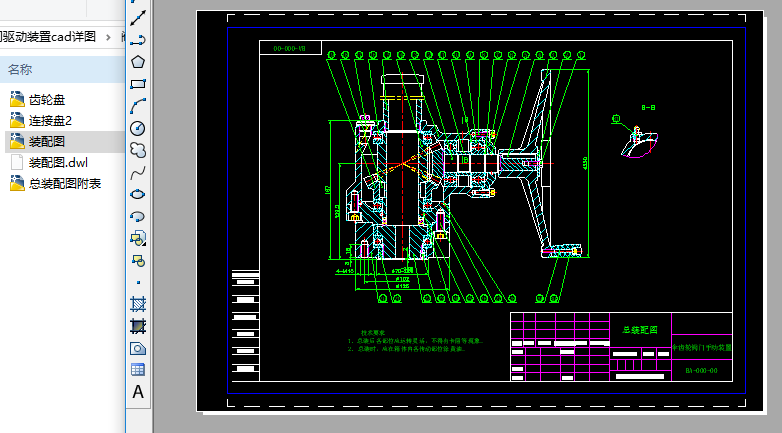
Task: Select the Polygon tool
Action: pyautogui.click(x=138, y=62)
